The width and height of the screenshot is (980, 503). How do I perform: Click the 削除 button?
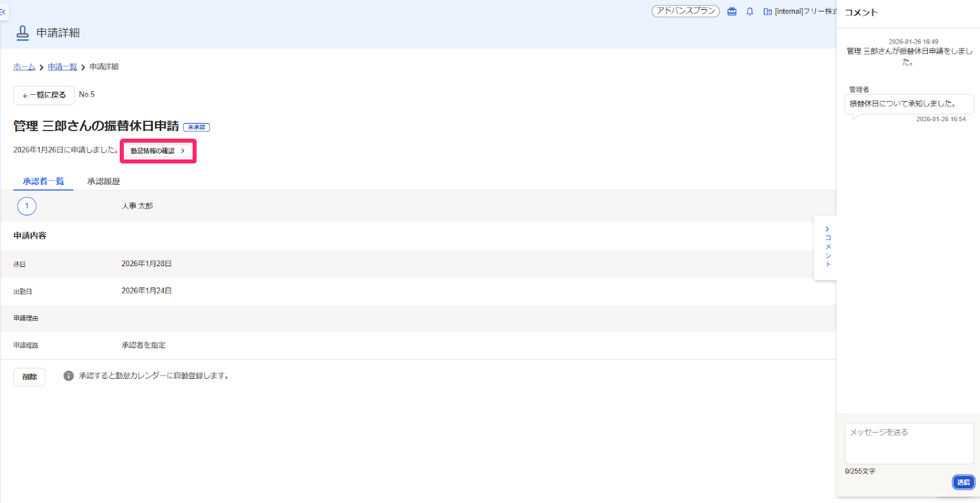[x=29, y=377]
